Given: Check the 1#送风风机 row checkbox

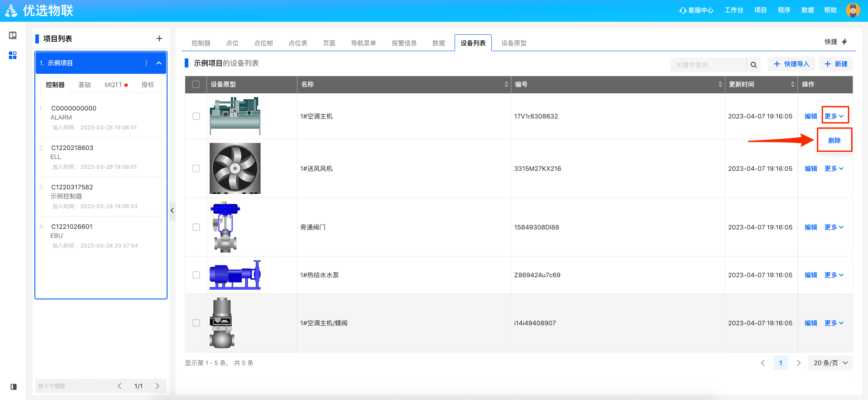Looking at the screenshot, I should [196, 169].
